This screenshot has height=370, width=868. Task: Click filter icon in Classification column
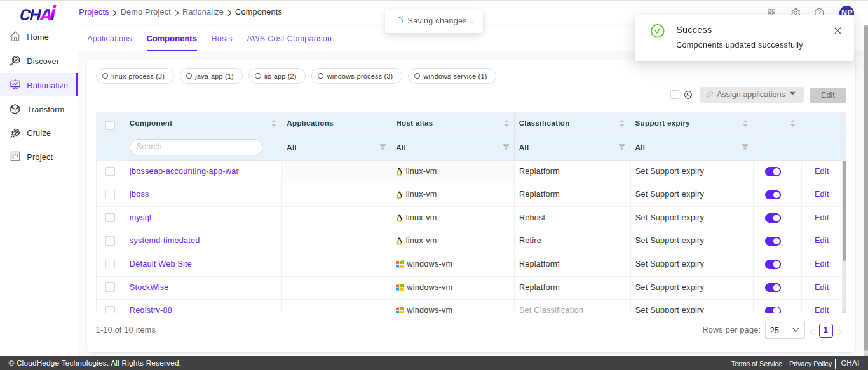pyautogui.click(x=621, y=147)
